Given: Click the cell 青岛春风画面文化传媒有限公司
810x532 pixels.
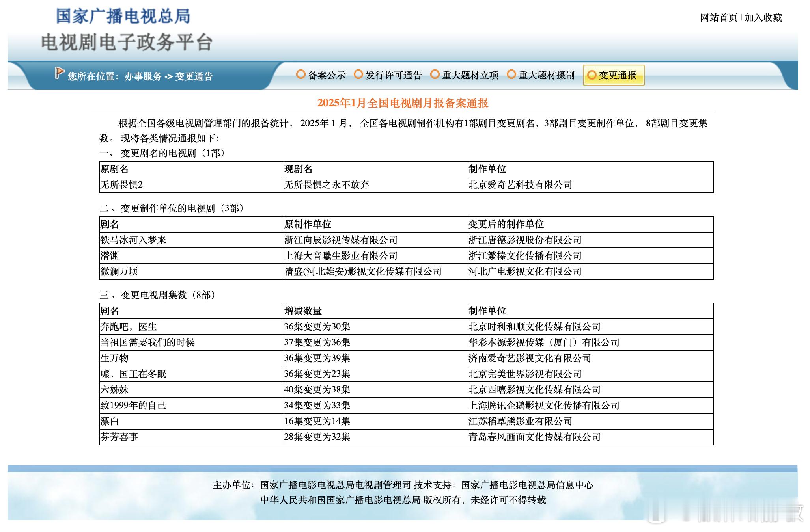Looking at the screenshot, I should click(590, 437).
